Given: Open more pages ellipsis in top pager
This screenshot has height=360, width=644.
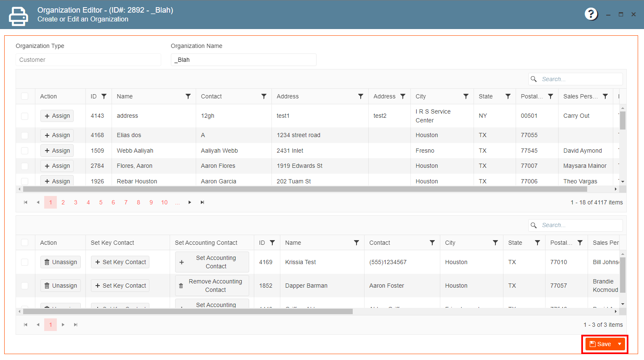Looking at the screenshot, I should coord(178,202).
